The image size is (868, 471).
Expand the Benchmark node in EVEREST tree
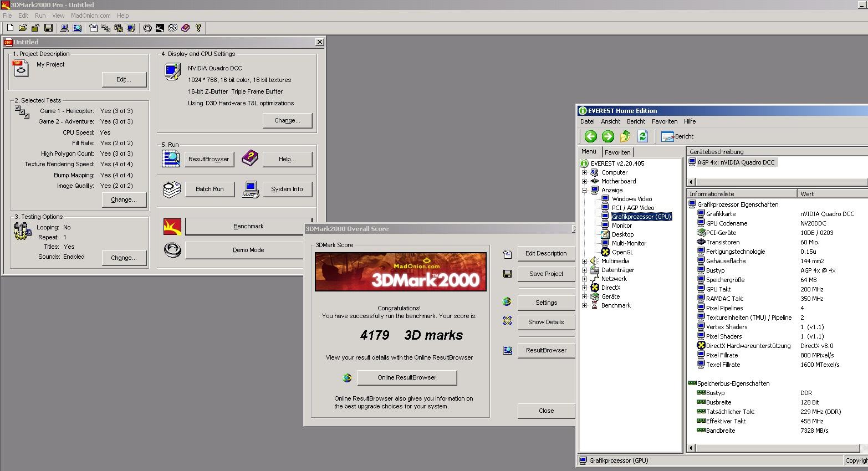584,305
